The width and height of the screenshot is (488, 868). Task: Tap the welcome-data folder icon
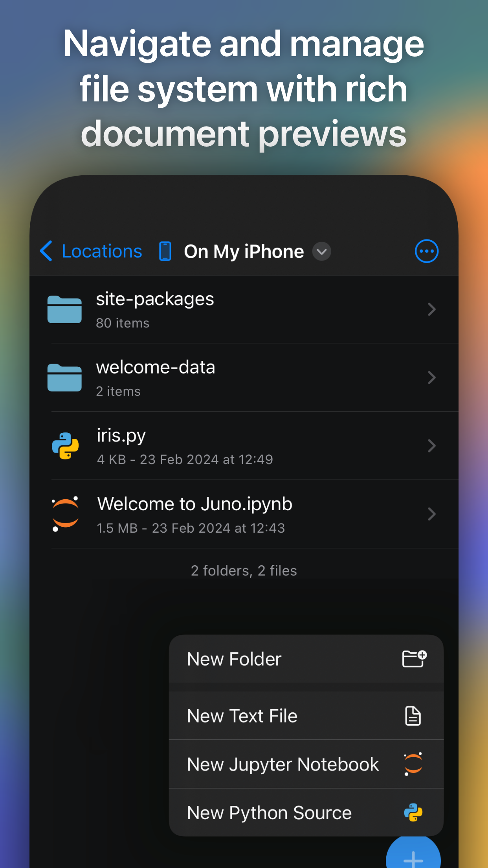tap(64, 377)
